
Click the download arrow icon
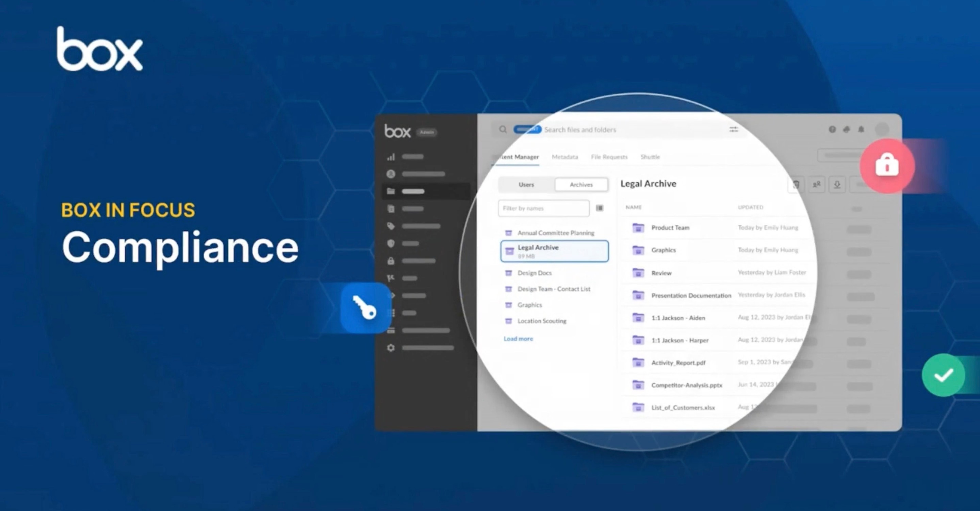click(x=837, y=185)
